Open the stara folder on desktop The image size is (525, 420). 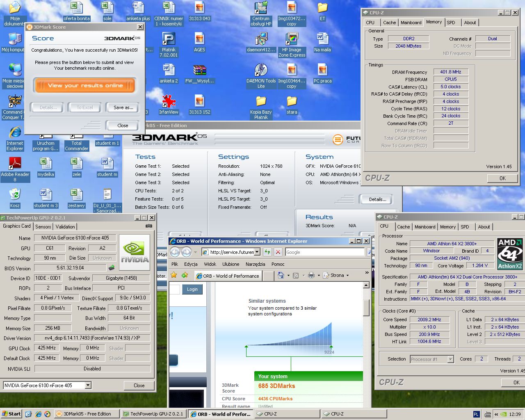(x=292, y=105)
